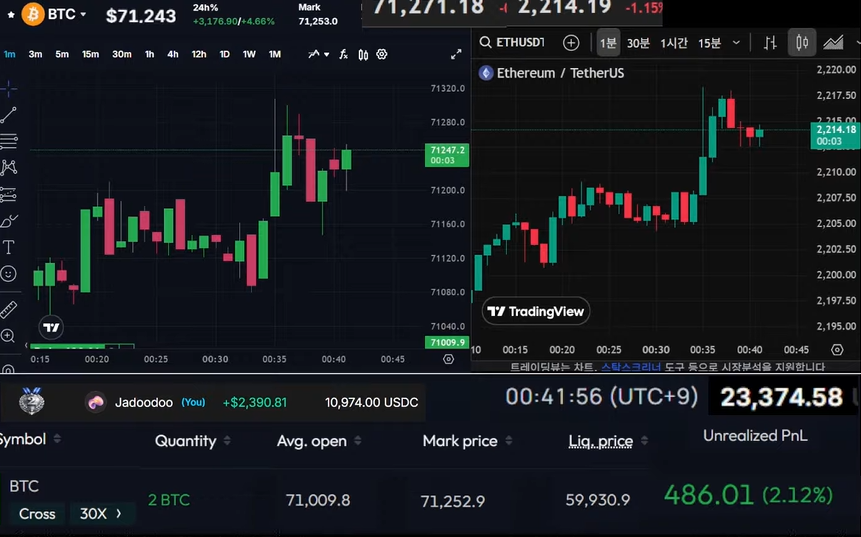
Task: Expand BTC chart to fullscreen
Action: tap(456, 54)
